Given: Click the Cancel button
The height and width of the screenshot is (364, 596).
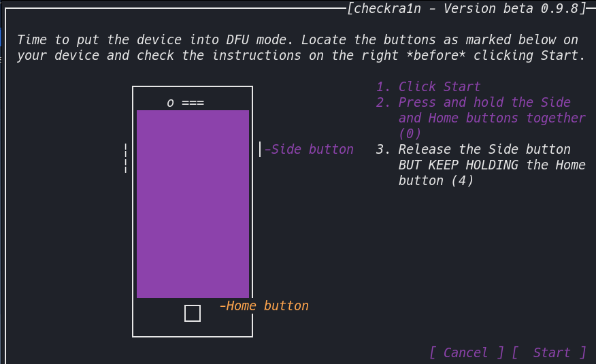Looking at the screenshot, I should 466,352.
